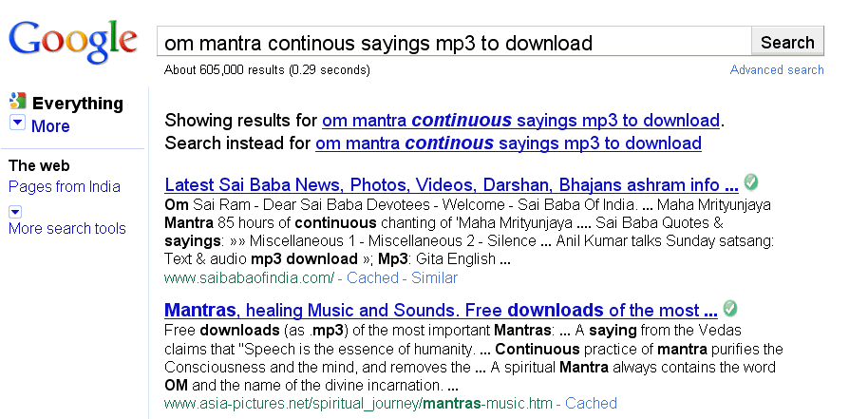Image resolution: width=868 pixels, height=419 pixels.
Task: Open Advanced search link
Action: tap(777, 69)
